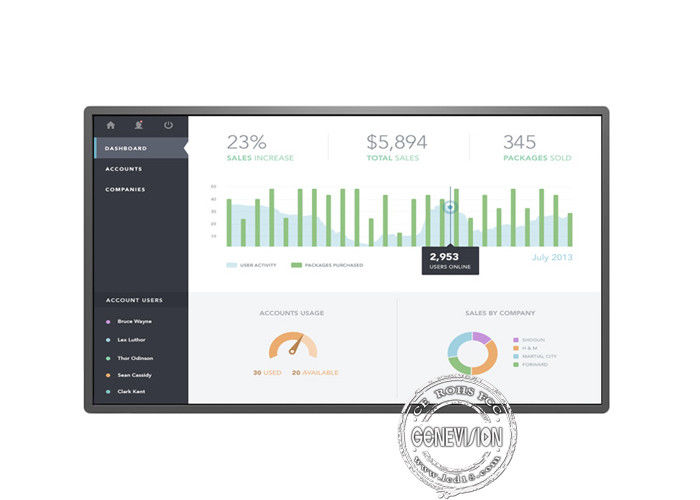
Task: Click the chart data point marker circle
Action: 450,208
